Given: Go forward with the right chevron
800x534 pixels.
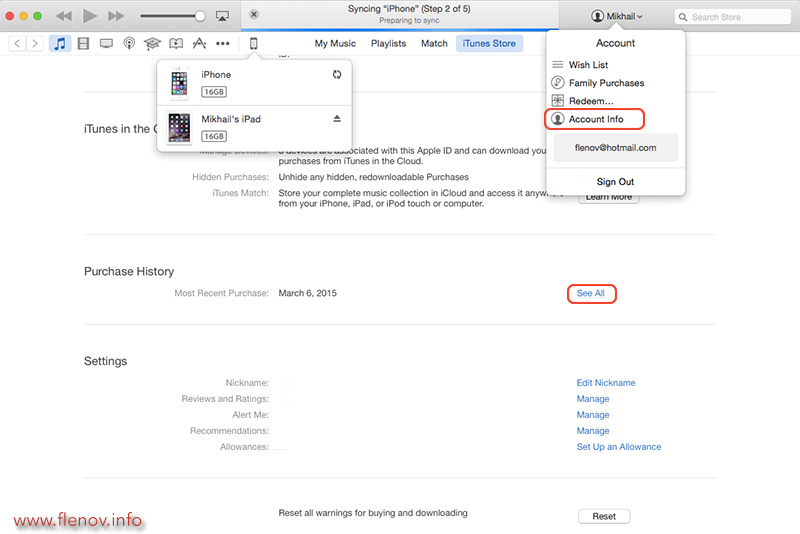Looking at the screenshot, I should click(x=34, y=43).
